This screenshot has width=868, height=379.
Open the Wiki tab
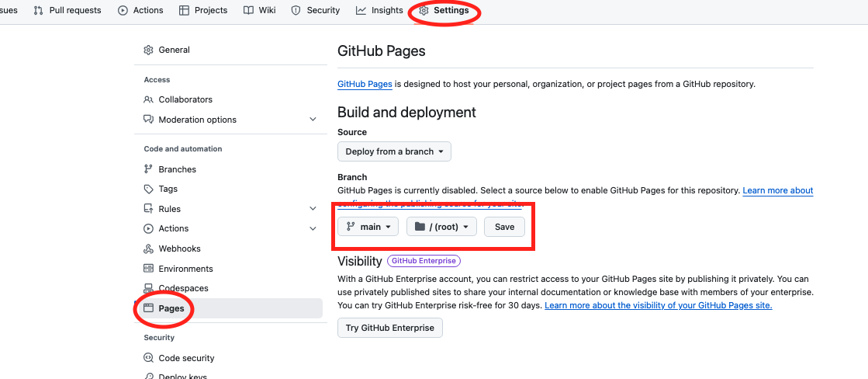260,10
